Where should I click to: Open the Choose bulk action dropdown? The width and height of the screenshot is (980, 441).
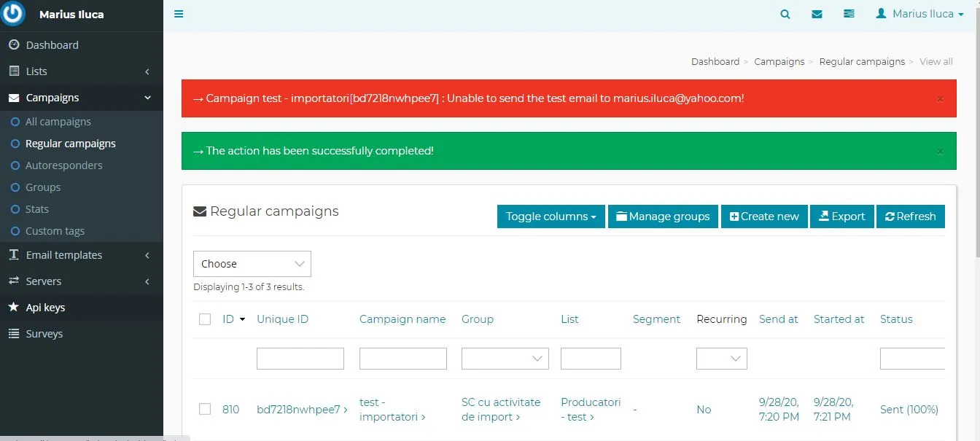(x=252, y=264)
